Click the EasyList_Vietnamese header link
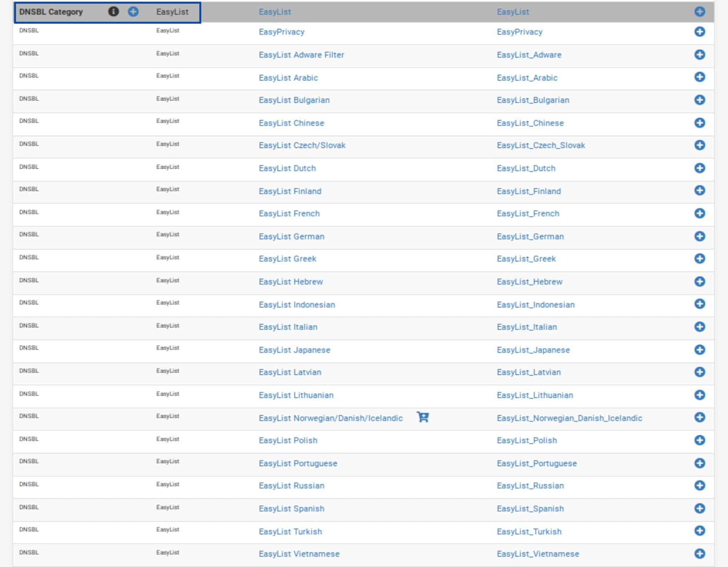728x567 pixels. click(538, 554)
